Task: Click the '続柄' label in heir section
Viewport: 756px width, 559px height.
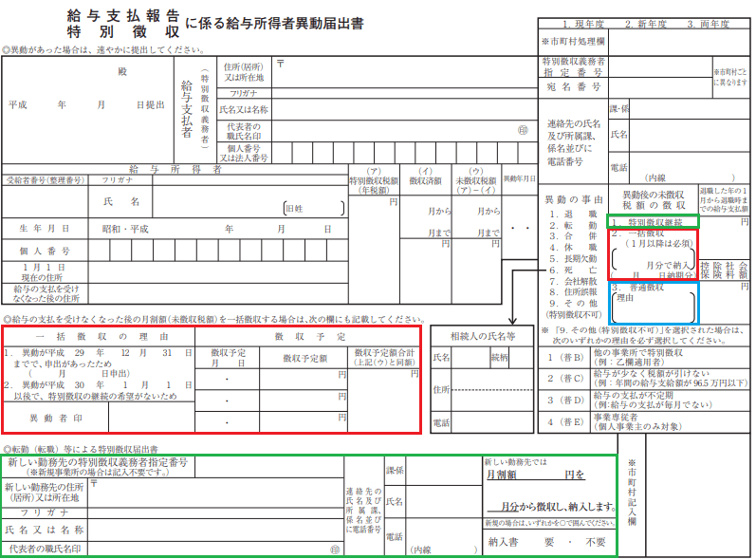Action: point(500,358)
